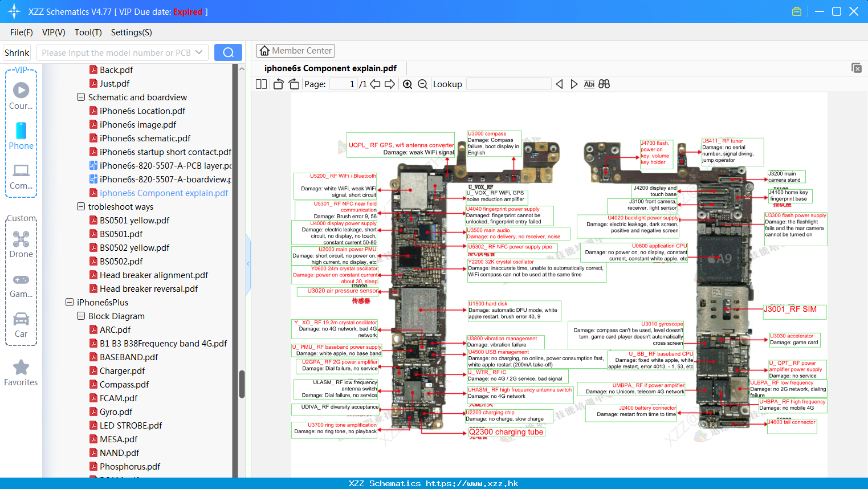
Task: Find next lookup result triangle
Action: pyautogui.click(x=574, y=84)
